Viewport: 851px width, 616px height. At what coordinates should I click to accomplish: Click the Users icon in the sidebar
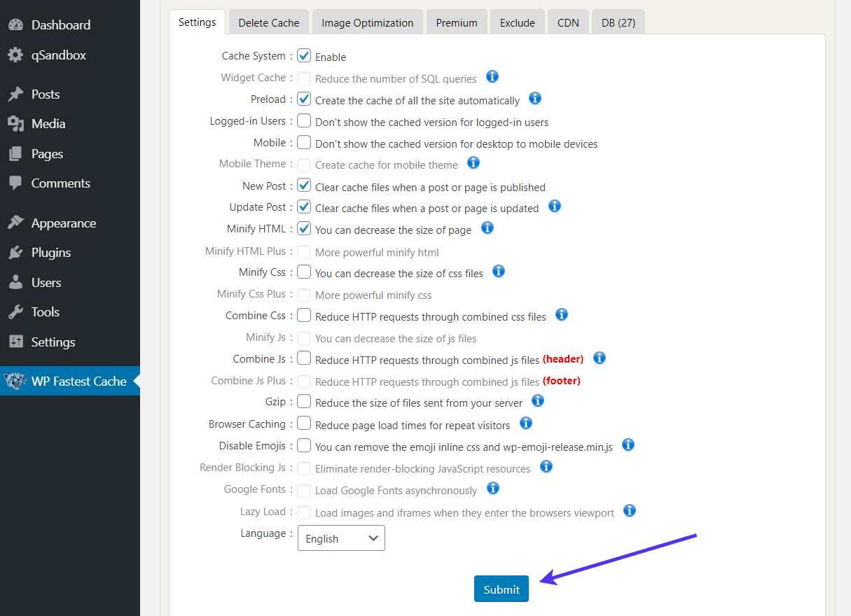pos(15,282)
